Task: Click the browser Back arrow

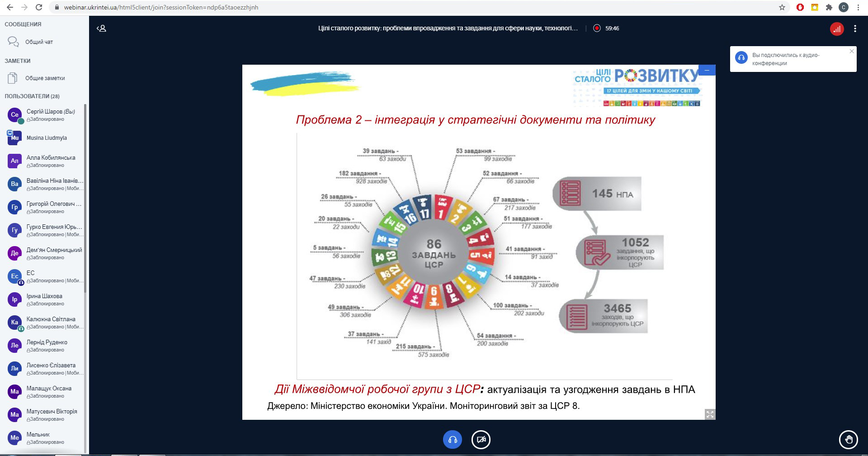Action: [10, 7]
